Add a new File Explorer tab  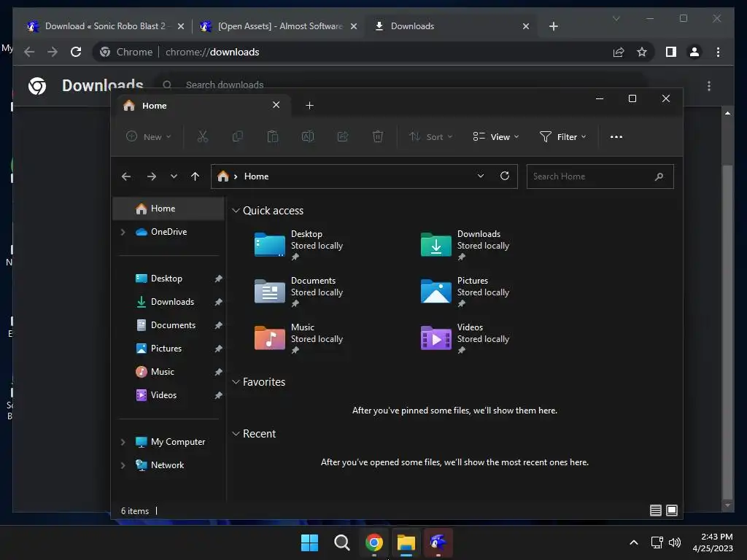(x=309, y=105)
